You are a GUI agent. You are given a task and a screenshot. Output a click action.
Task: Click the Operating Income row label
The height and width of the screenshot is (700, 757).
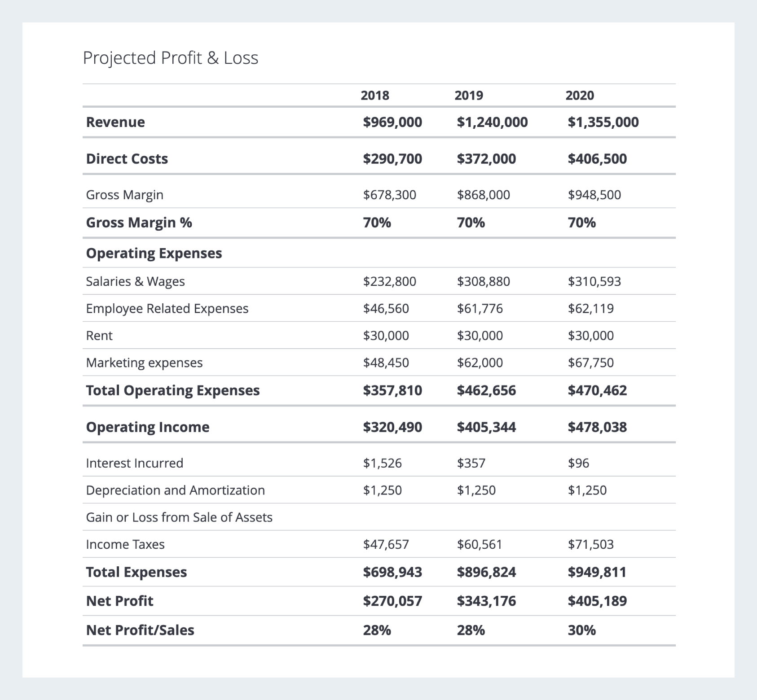click(148, 427)
